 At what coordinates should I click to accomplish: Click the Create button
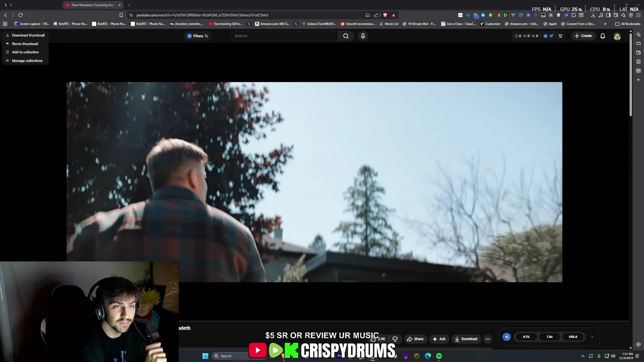click(583, 36)
